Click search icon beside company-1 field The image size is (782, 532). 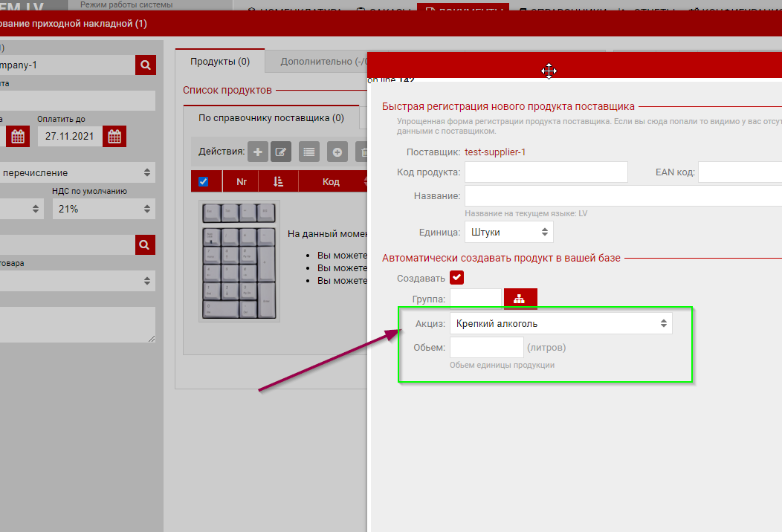point(146,65)
